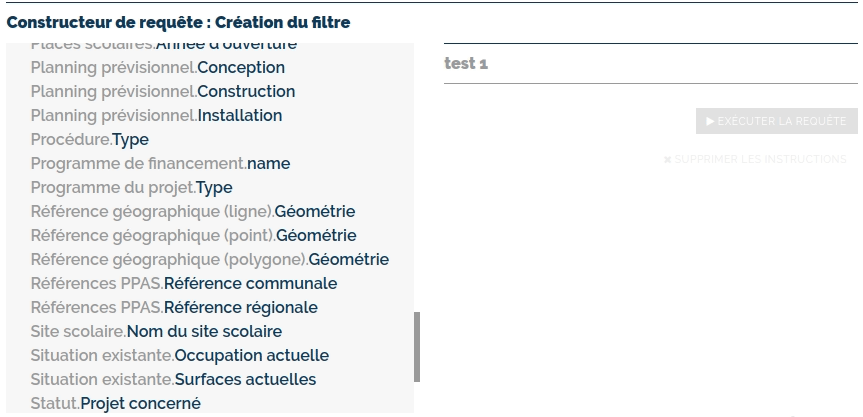This screenshot has width=863, height=417.
Task: Click the X icon beside Supprimer
Action: [667, 159]
